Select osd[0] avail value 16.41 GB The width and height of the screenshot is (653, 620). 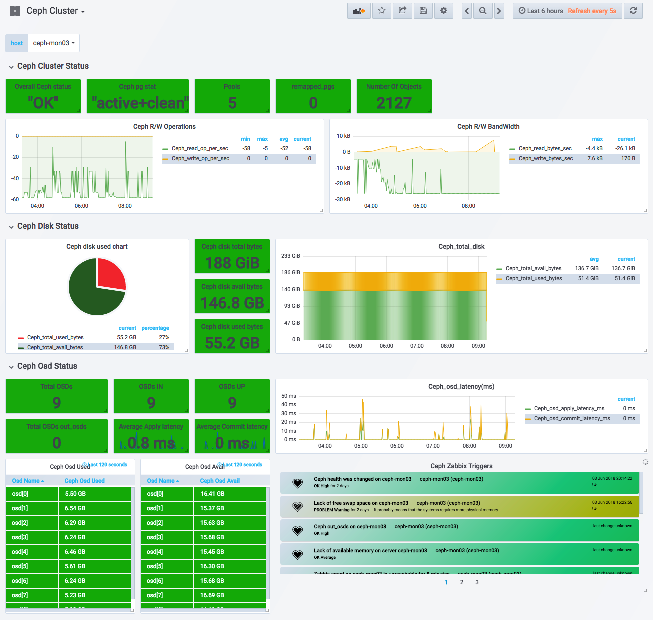(x=230, y=494)
